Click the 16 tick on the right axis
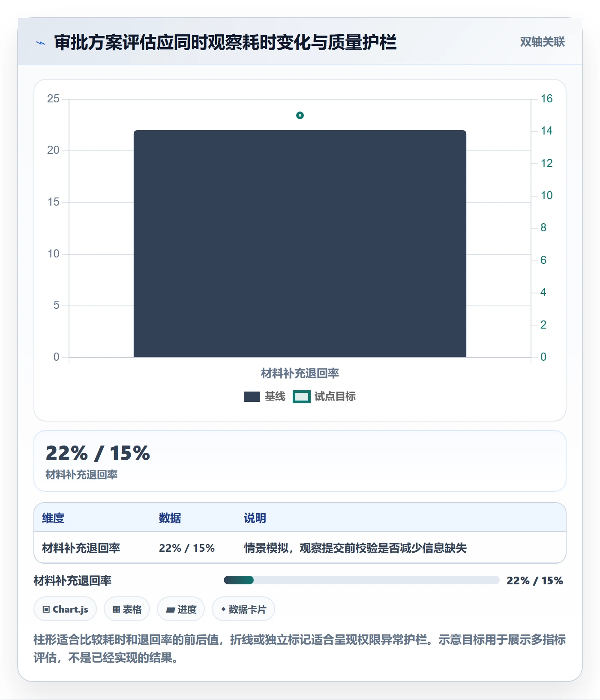The image size is (600, 700). point(546,99)
